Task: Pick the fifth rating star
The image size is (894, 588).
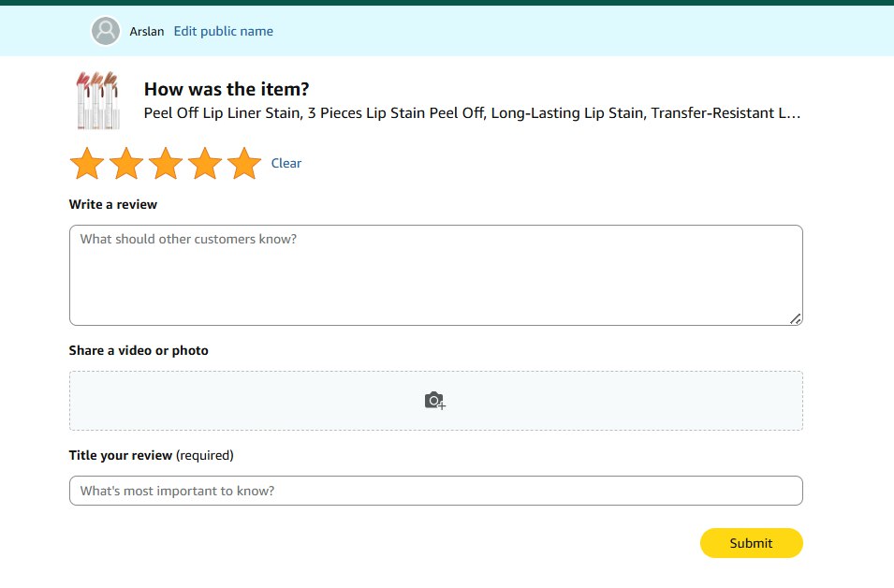Action: tap(244, 163)
